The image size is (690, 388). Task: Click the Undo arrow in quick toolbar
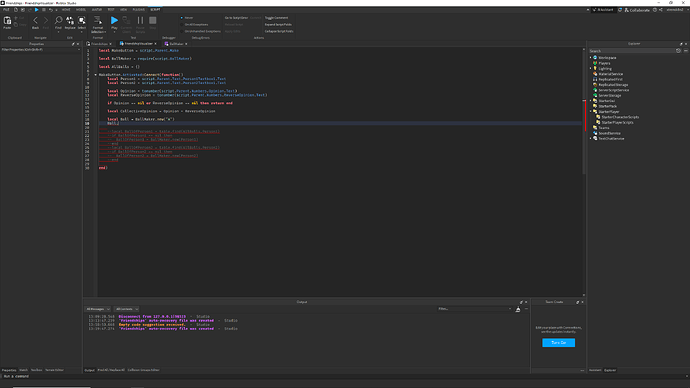51,10
